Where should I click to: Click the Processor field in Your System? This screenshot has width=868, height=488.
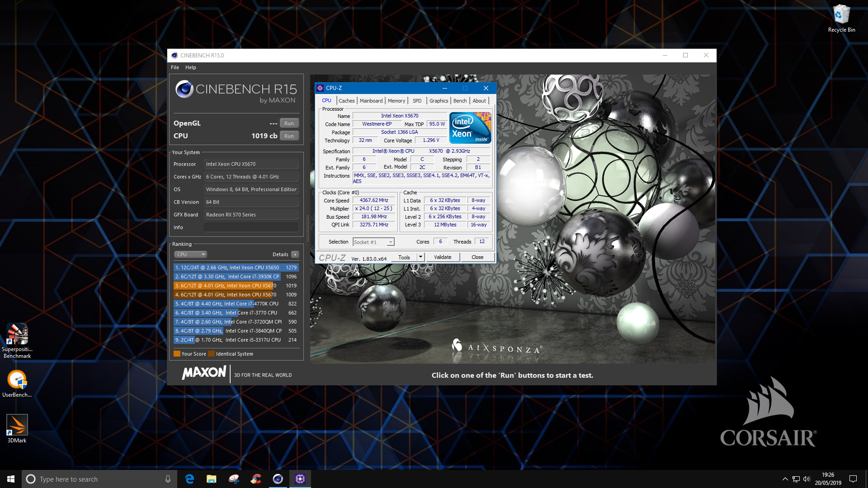[x=251, y=164]
